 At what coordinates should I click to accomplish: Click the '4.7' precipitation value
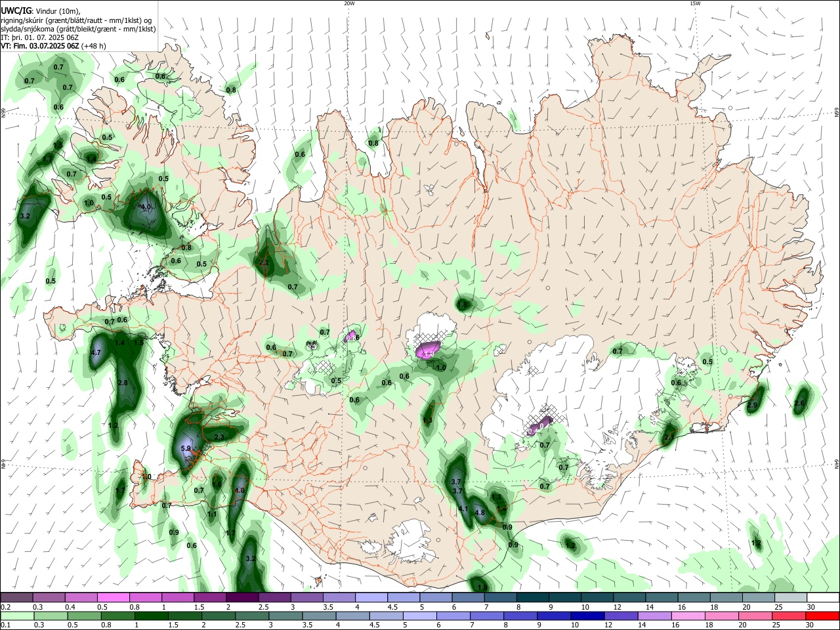tap(96, 353)
